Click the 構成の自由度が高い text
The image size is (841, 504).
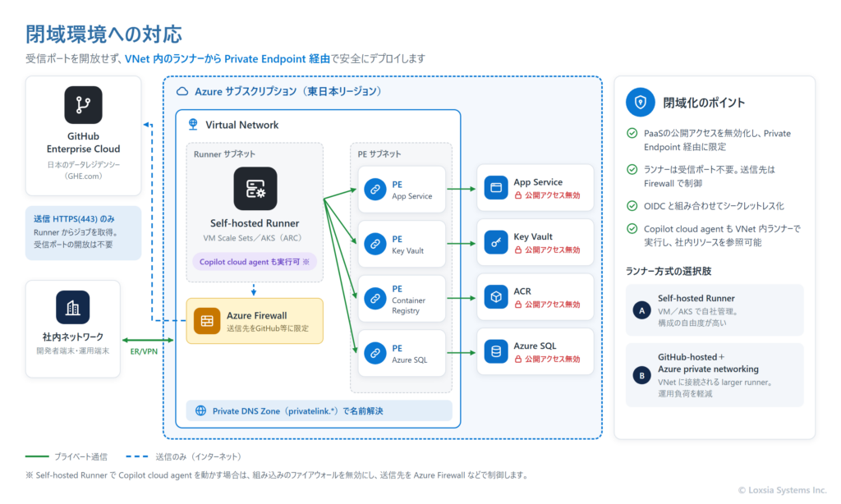coord(692,323)
